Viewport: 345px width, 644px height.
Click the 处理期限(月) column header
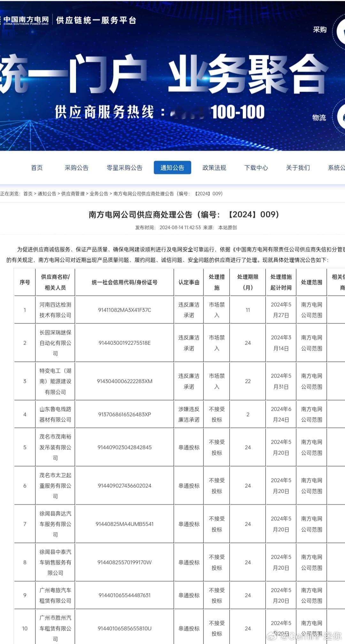(248, 282)
